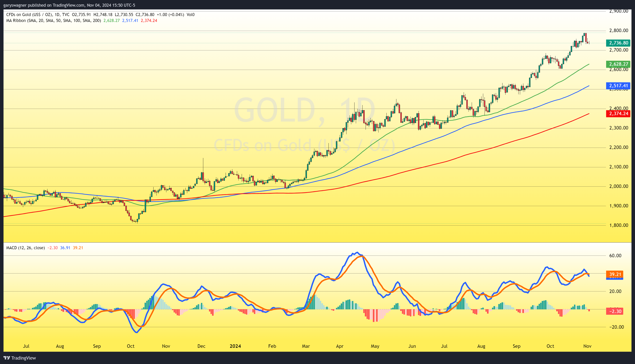The image size is (635, 364).
Task: Click the 60.00 level on MACD scale
Action: click(x=615, y=256)
